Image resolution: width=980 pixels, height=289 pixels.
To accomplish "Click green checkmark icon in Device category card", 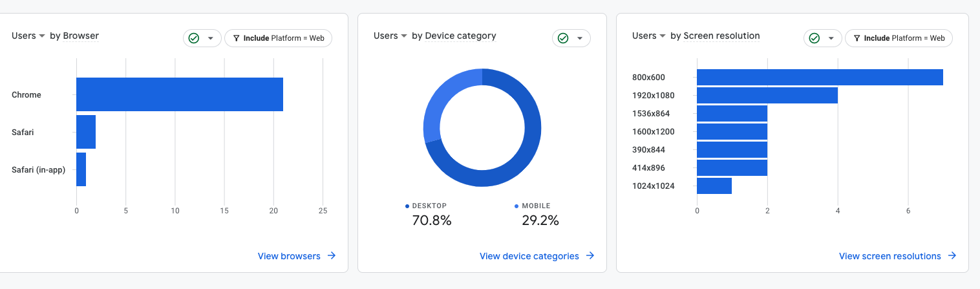I will tap(563, 38).
